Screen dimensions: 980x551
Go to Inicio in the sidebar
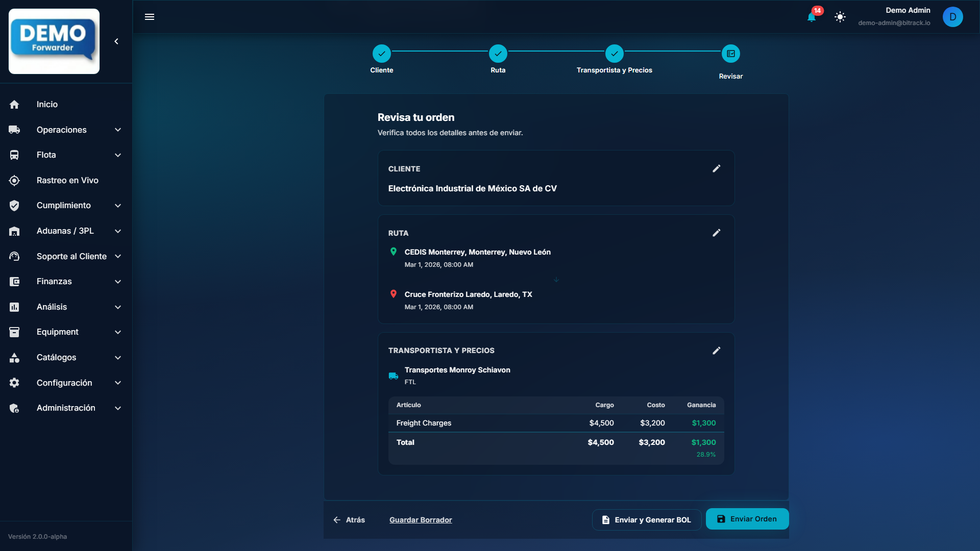coord(47,105)
